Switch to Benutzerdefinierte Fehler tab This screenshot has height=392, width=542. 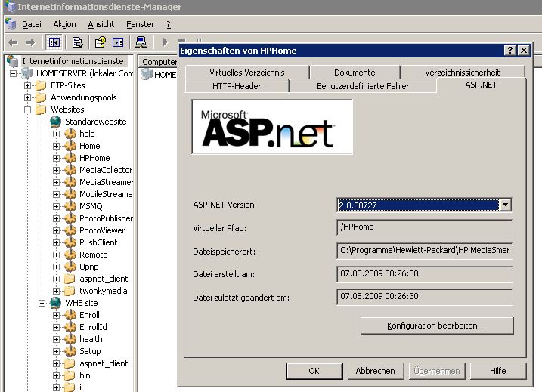click(x=363, y=85)
